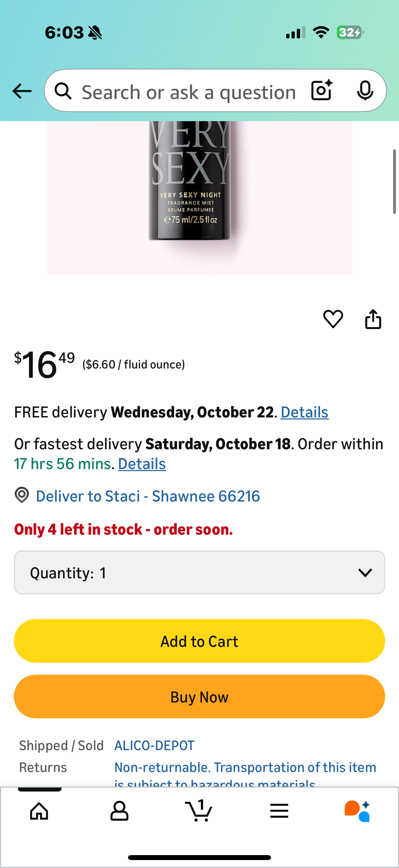Tap the back arrow icon

pos(22,91)
